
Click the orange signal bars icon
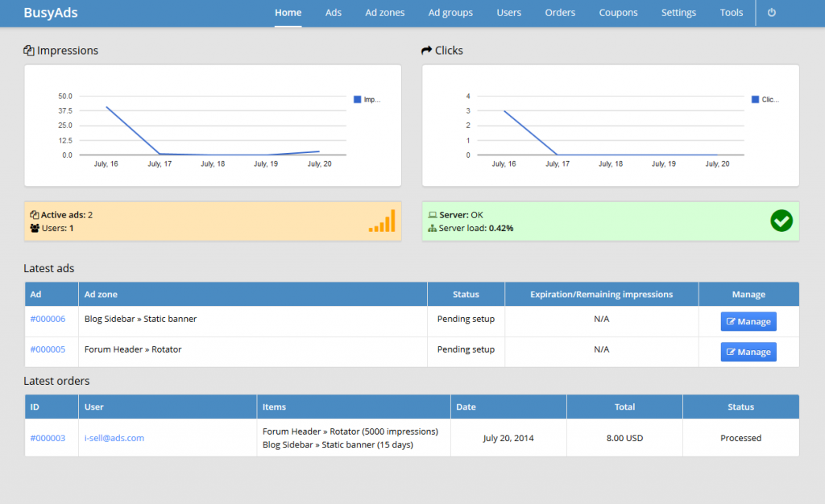coord(382,221)
